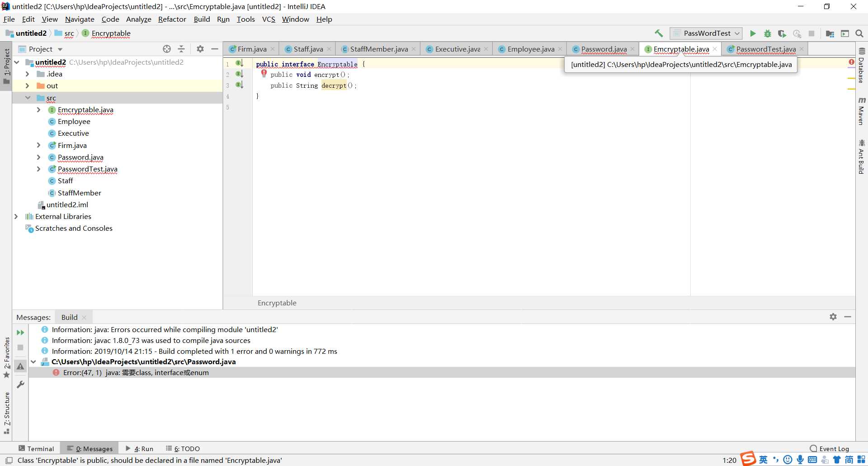Click the gutter marker on line 3

(x=239, y=85)
